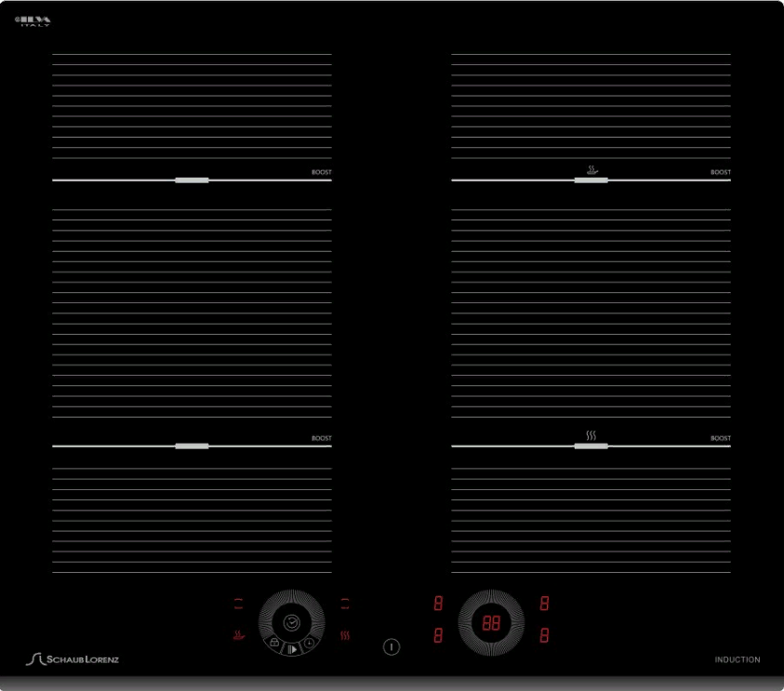Tap the slider handle on the lower-left zone
This screenshot has height=691, width=784.
(192, 446)
